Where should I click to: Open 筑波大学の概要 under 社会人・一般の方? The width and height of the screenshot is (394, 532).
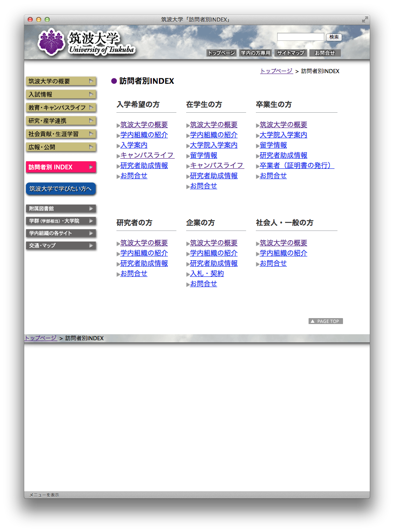tap(283, 243)
